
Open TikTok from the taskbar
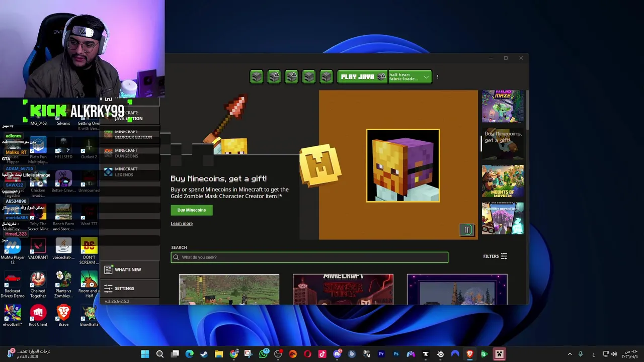click(322, 354)
